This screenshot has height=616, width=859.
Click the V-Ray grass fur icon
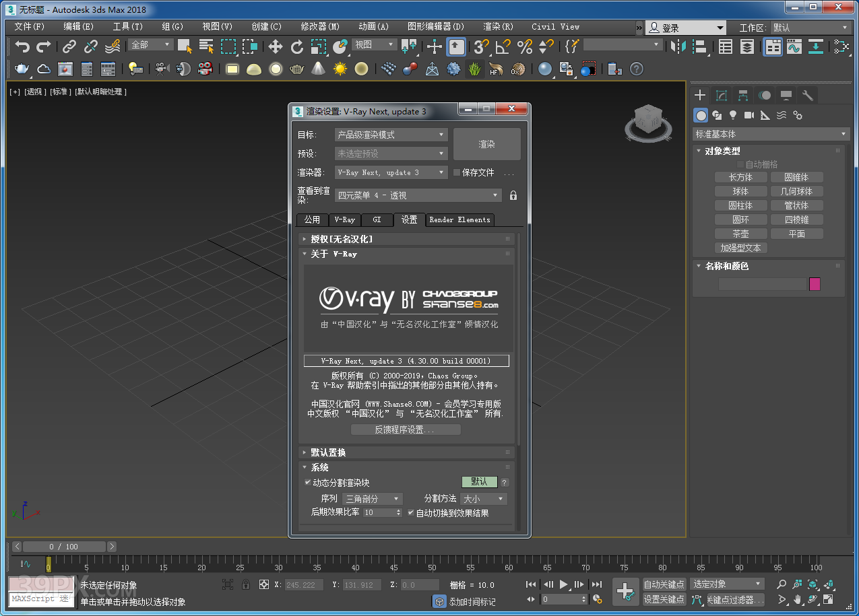[x=475, y=69]
